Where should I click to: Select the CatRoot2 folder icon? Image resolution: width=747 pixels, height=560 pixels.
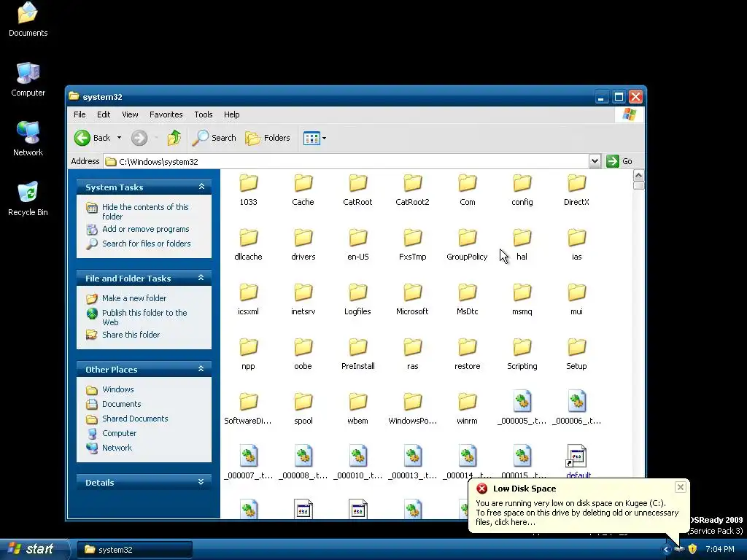pyautogui.click(x=413, y=183)
